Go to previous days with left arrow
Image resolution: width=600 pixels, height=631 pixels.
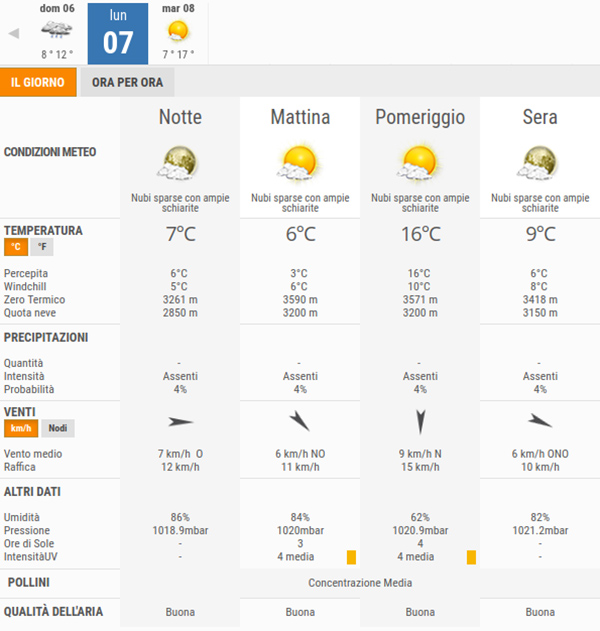click(14, 33)
